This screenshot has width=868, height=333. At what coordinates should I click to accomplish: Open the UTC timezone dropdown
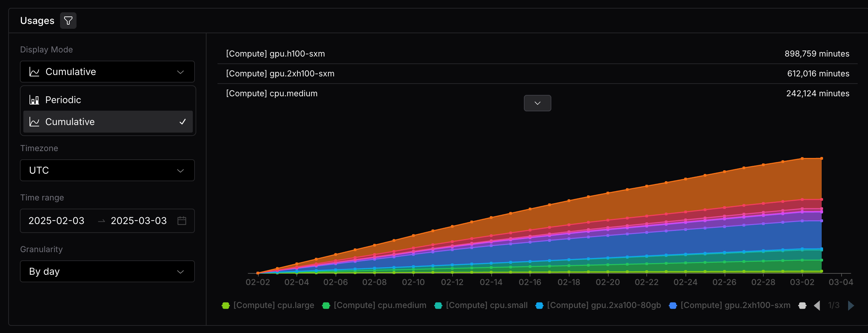coord(107,170)
